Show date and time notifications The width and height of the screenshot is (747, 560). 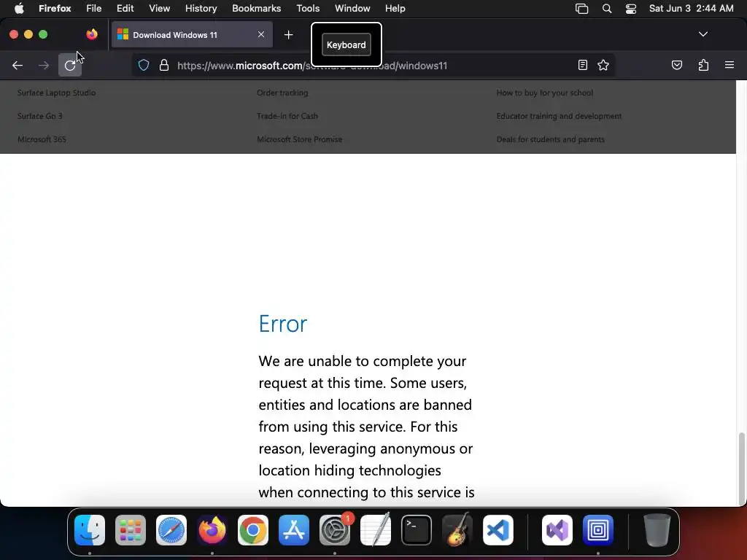(x=692, y=9)
